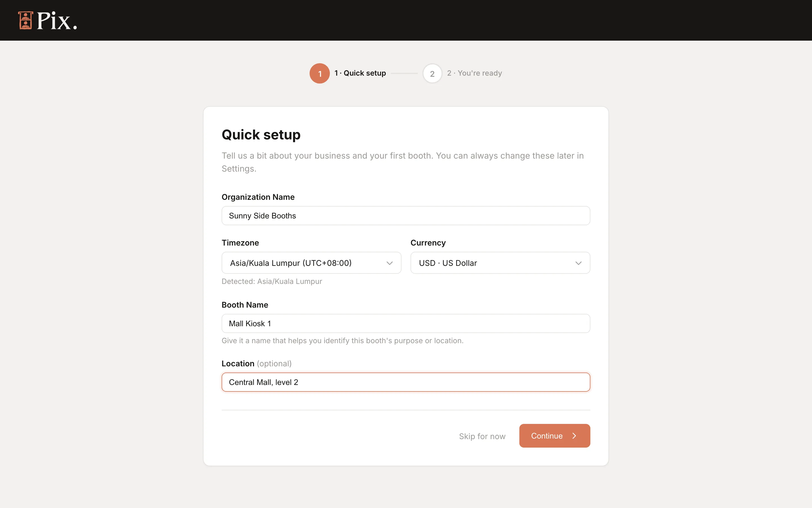The height and width of the screenshot is (508, 812).
Task: Click the booth name helper text
Action: (x=343, y=341)
